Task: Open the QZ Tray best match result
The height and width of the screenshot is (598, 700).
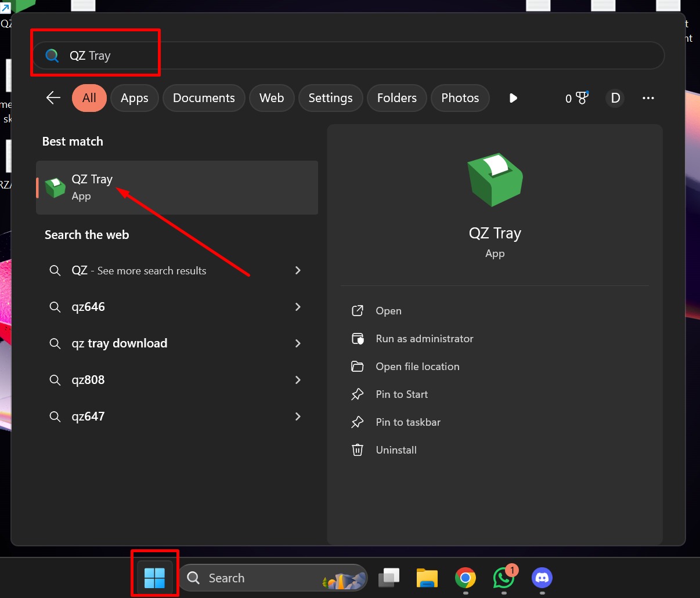Action: click(x=177, y=187)
